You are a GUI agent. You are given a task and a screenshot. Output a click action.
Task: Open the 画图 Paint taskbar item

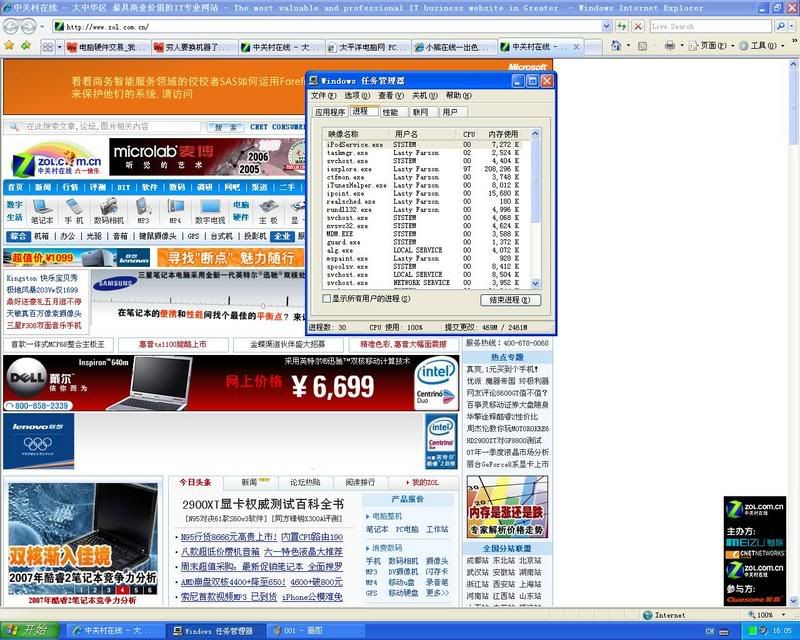tap(305, 631)
